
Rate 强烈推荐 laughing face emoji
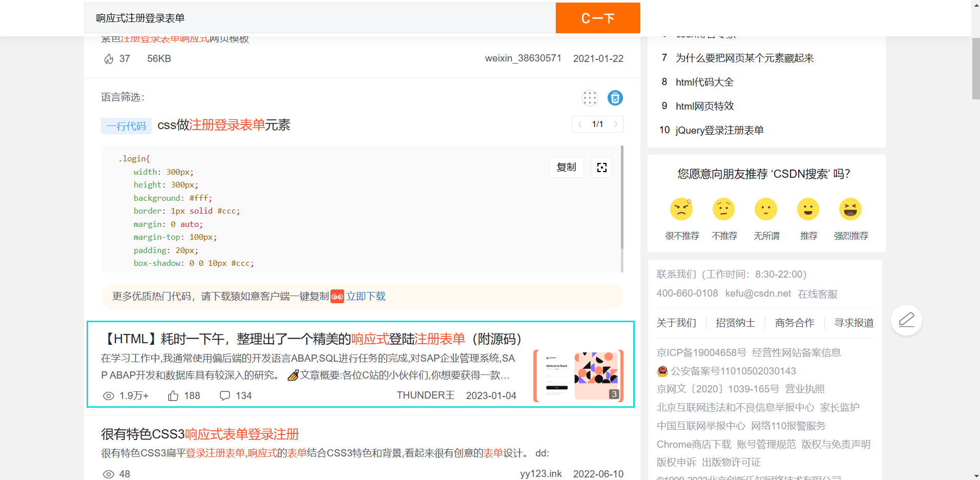point(850,209)
